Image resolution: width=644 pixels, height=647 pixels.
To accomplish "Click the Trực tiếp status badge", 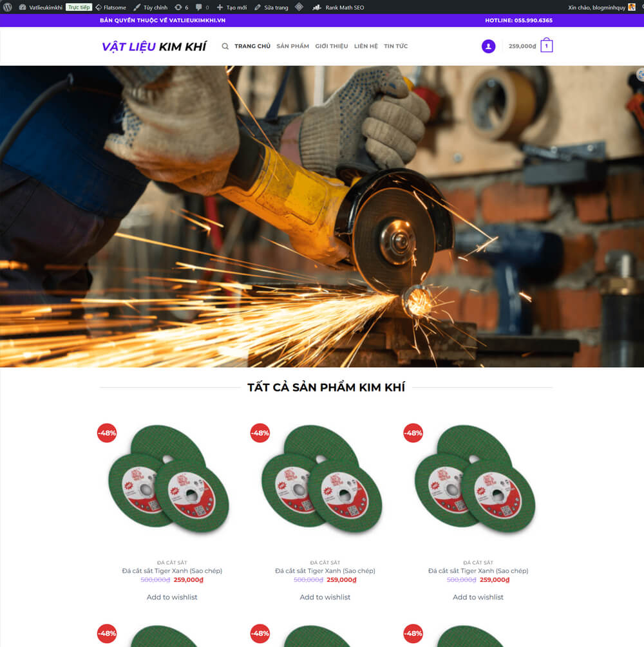I will click(x=79, y=8).
